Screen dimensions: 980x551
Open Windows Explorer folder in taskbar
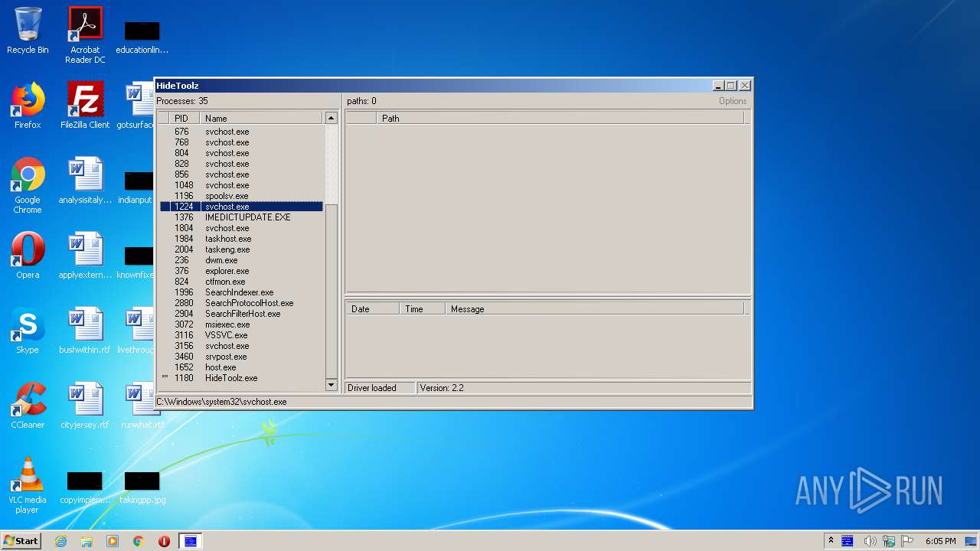coord(87,541)
